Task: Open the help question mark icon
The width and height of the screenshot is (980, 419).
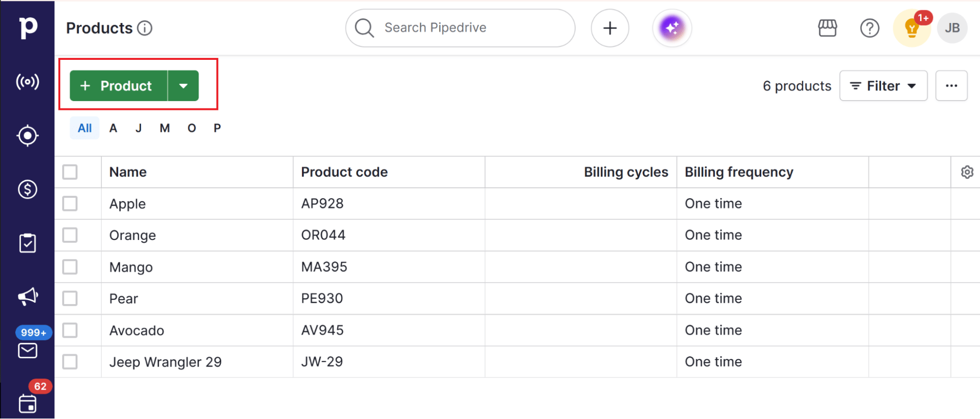Action: tap(869, 28)
